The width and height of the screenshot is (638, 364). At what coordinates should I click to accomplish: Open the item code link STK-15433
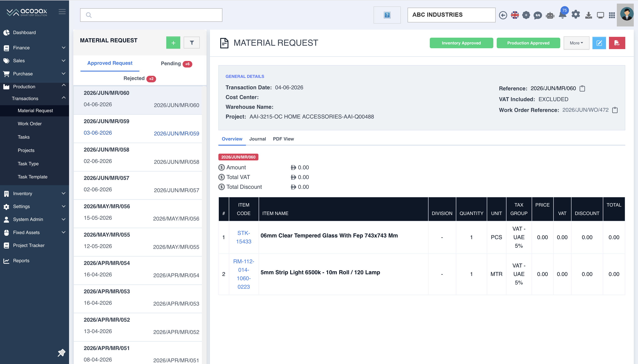pyautogui.click(x=243, y=237)
